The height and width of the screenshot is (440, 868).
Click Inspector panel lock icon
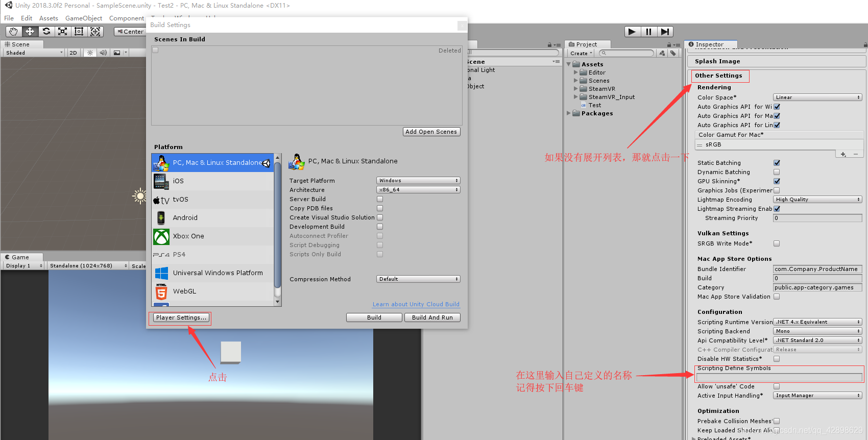[865, 45]
